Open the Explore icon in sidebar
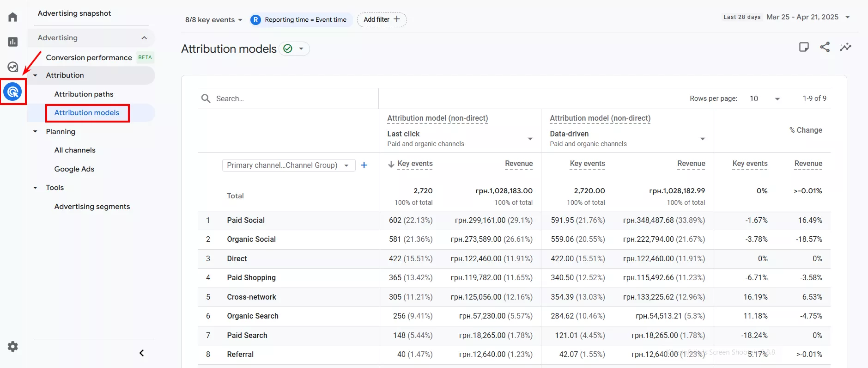This screenshot has width=868, height=368. [x=13, y=67]
